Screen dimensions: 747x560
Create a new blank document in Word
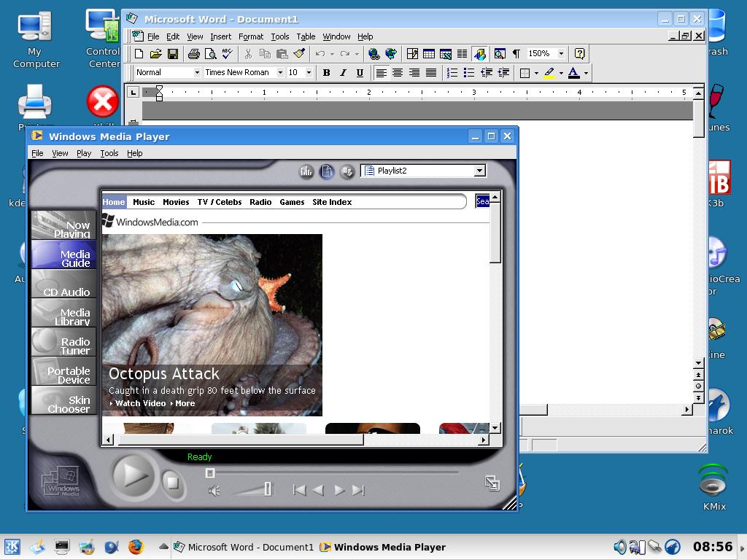pos(139,54)
